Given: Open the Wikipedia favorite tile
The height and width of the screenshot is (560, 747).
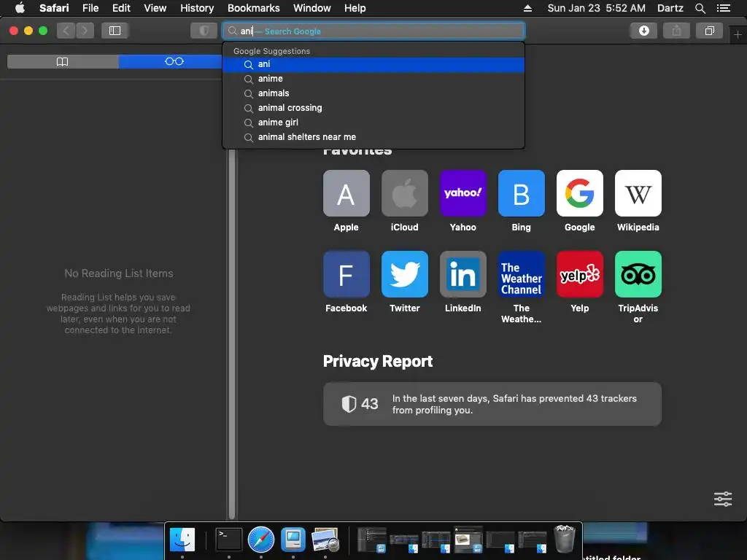Looking at the screenshot, I should tap(638, 193).
